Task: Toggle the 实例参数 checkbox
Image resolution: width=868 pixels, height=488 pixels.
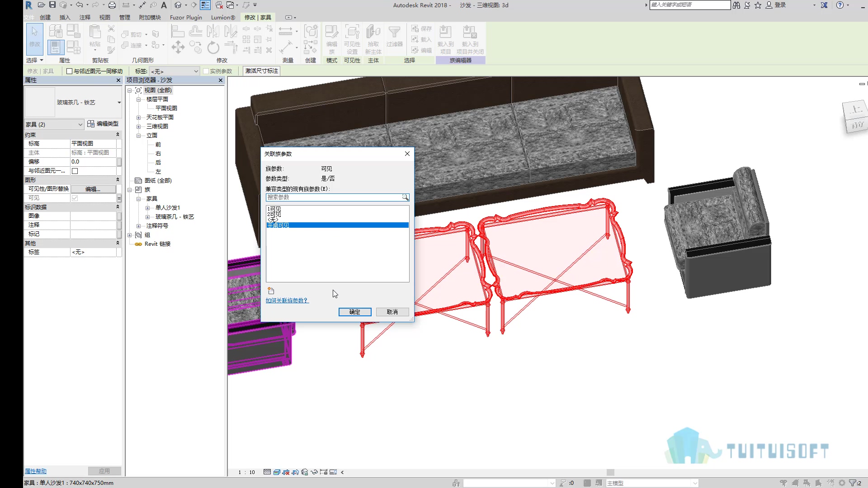Action: [x=206, y=71]
